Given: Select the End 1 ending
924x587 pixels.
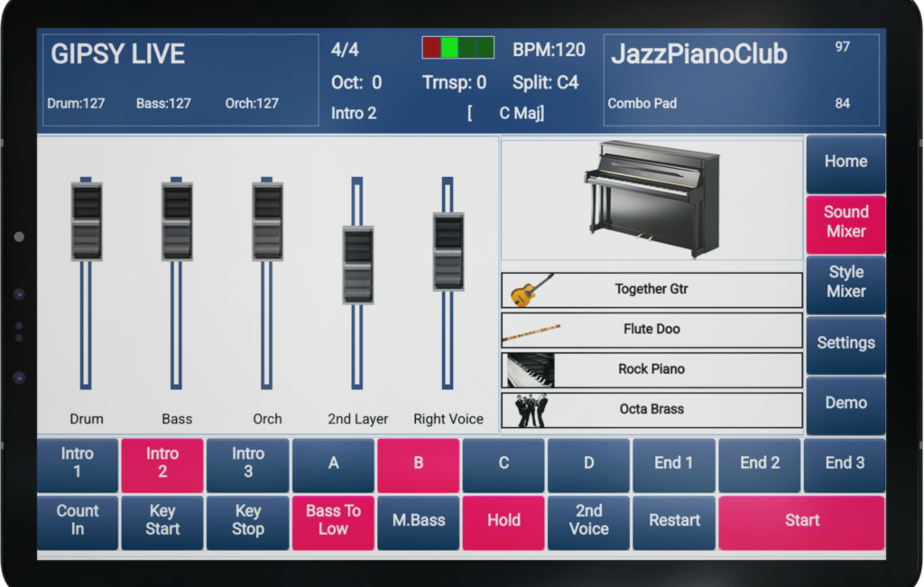Looking at the screenshot, I should [x=674, y=463].
